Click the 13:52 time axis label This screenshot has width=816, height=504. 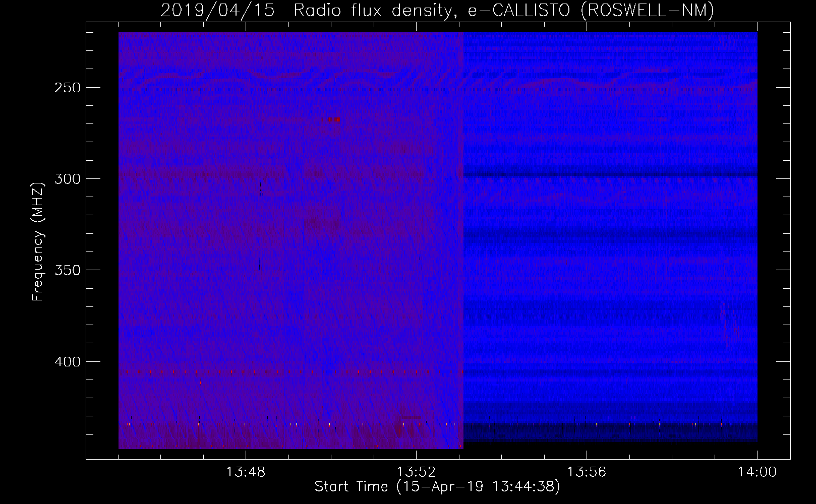click(x=416, y=472)
